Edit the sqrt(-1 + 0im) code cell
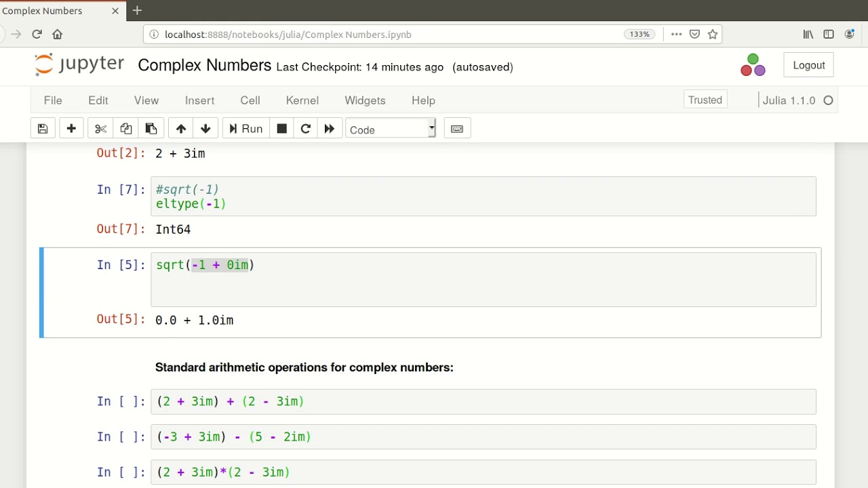This screenshot has width=868, height=488. point(484,279)
